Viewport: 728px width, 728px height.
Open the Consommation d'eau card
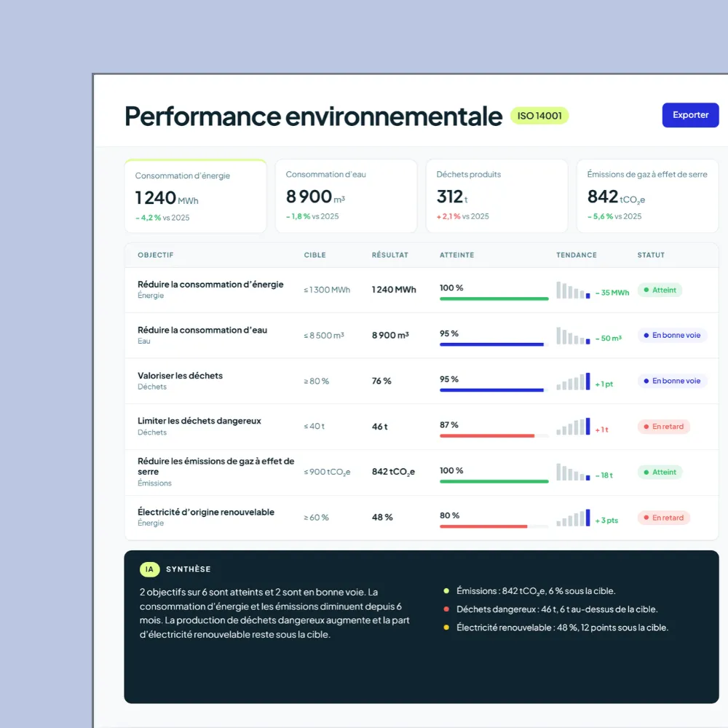tap(346, 196)
